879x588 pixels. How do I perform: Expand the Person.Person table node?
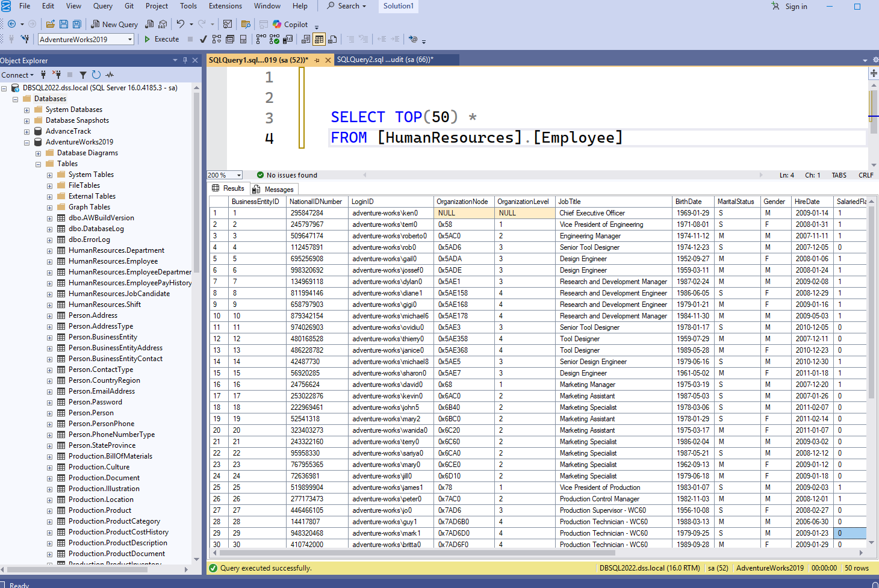(51, 413)
